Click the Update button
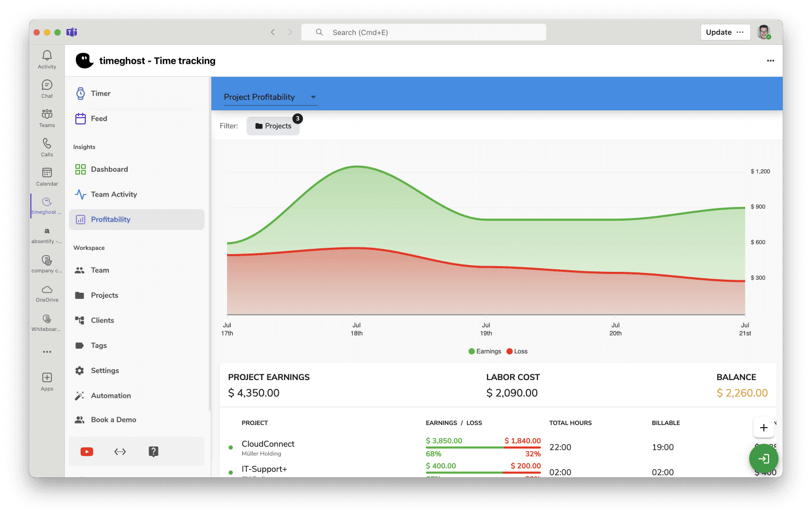 [718, 32]
